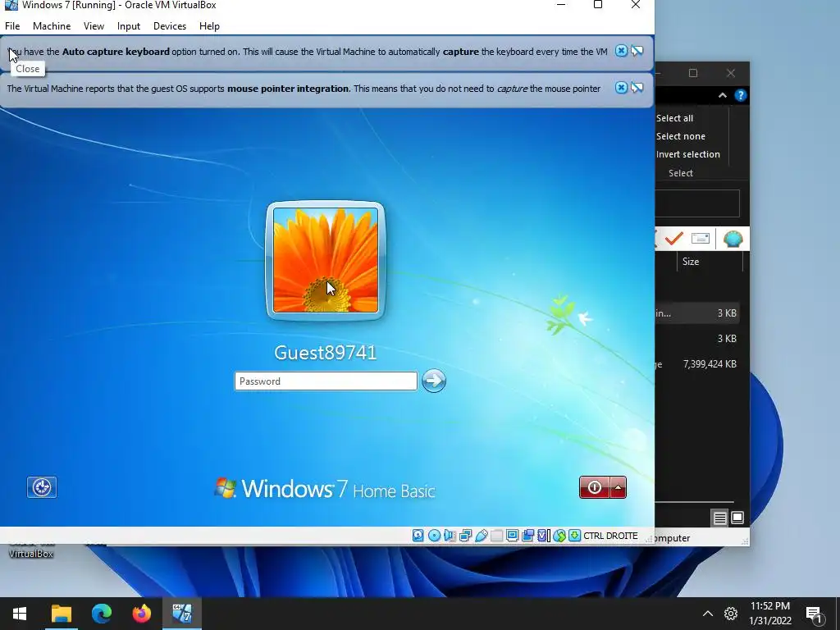Show hidden system tray icons
The image size is (840, 630).
pos(708,614)
